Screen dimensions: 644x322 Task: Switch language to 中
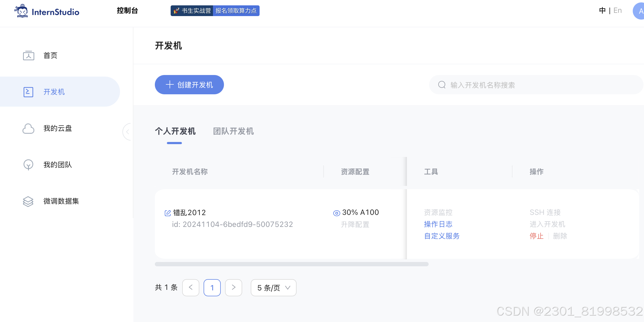[x=602, y=10]
